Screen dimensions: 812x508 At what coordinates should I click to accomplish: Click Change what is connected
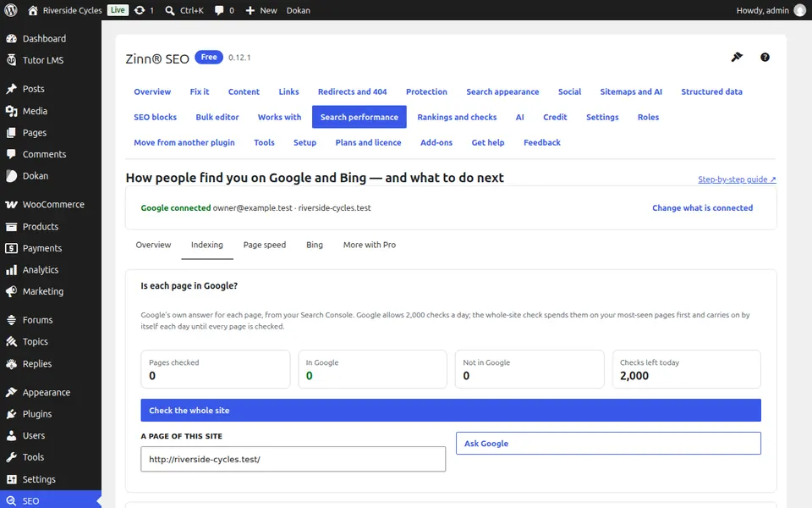coord(702,208)
